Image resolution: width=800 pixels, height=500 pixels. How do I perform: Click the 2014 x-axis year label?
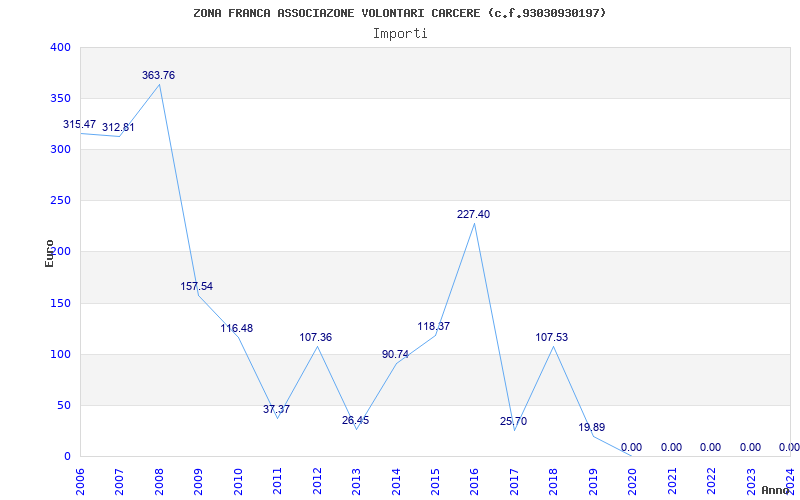(x=396, y=481)
